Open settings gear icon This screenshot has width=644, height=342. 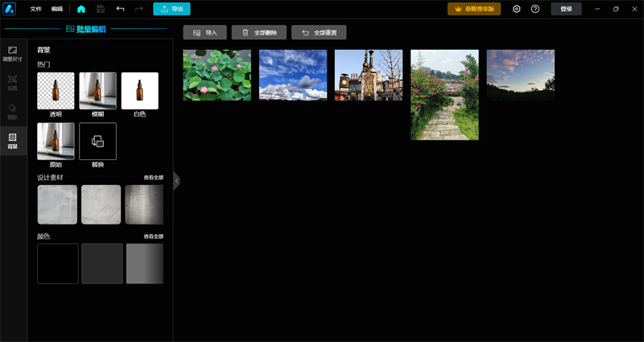(x=517, y=9)
